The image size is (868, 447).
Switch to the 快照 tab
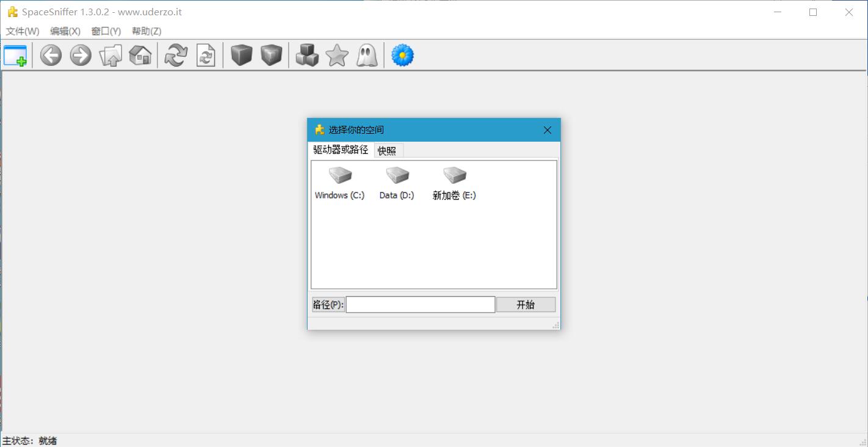tap(387, 151)
